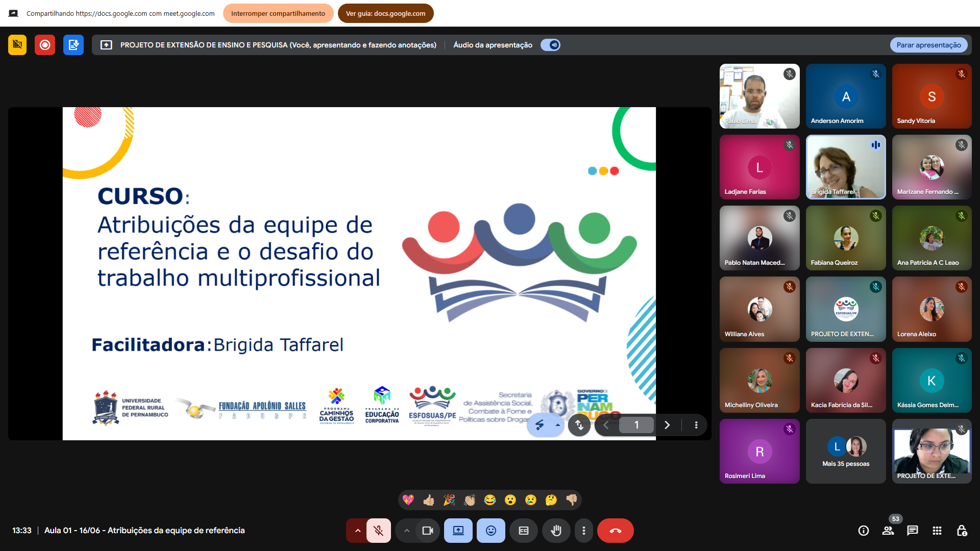Screen dimensions: 980x551
Task: Open the participants list panel
Action: click(x=888, y=531)
